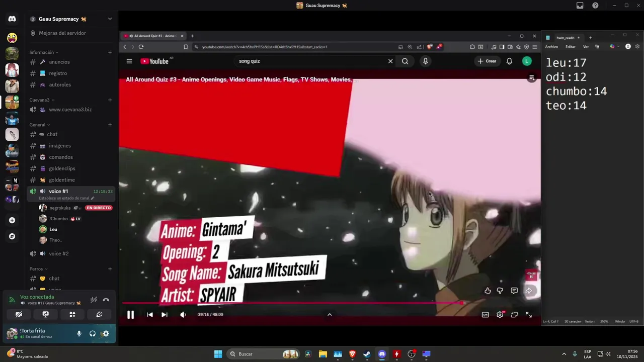The height and width of the screenshot is (362, 644).
Task: Open YouTube notifications bell
Action: coord(509,61)
